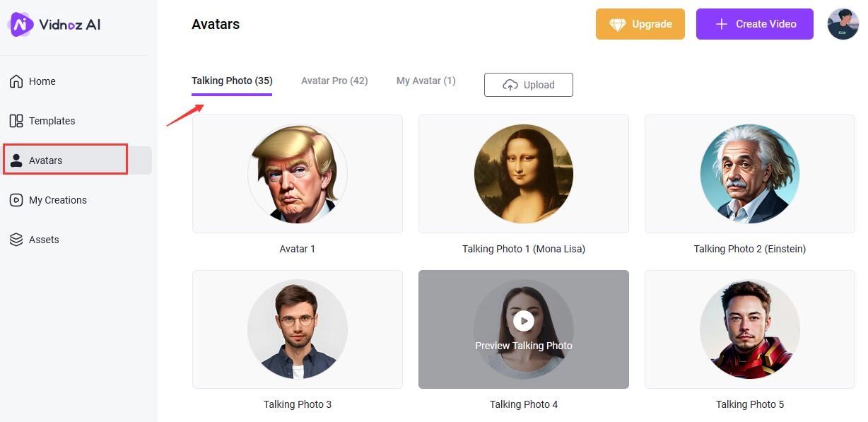This screenshot has width=868, height=422.
Task: Switch to the Avatar Pro tab
Action: tap(334, 80)
